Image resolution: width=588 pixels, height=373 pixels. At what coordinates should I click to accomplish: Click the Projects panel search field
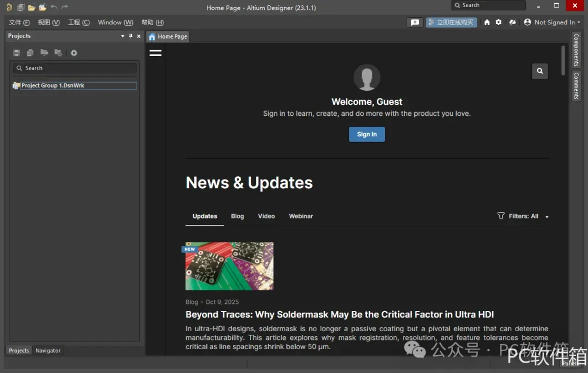click(x=75, y=68)
